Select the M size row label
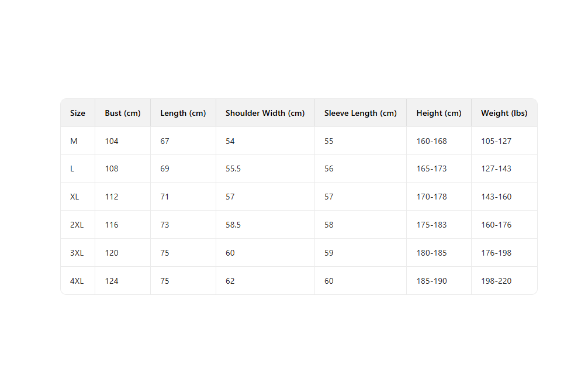 pos(74,141)
